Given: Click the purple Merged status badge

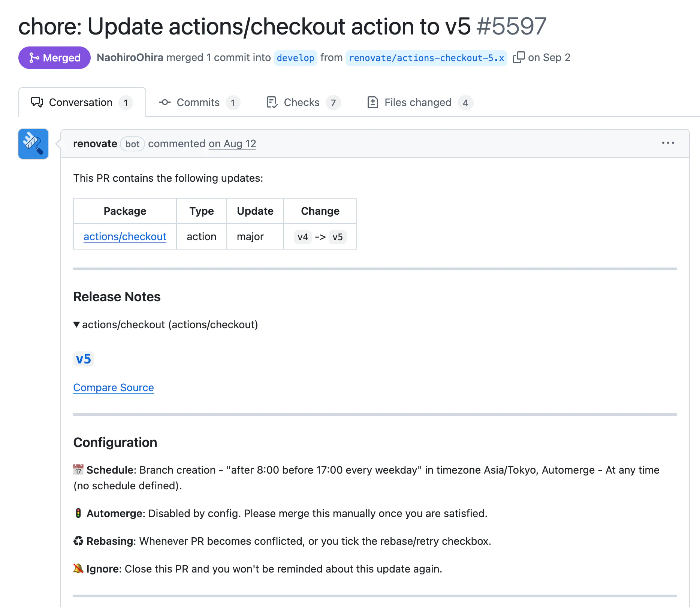Looking at the screenshot, I should 54,58.
